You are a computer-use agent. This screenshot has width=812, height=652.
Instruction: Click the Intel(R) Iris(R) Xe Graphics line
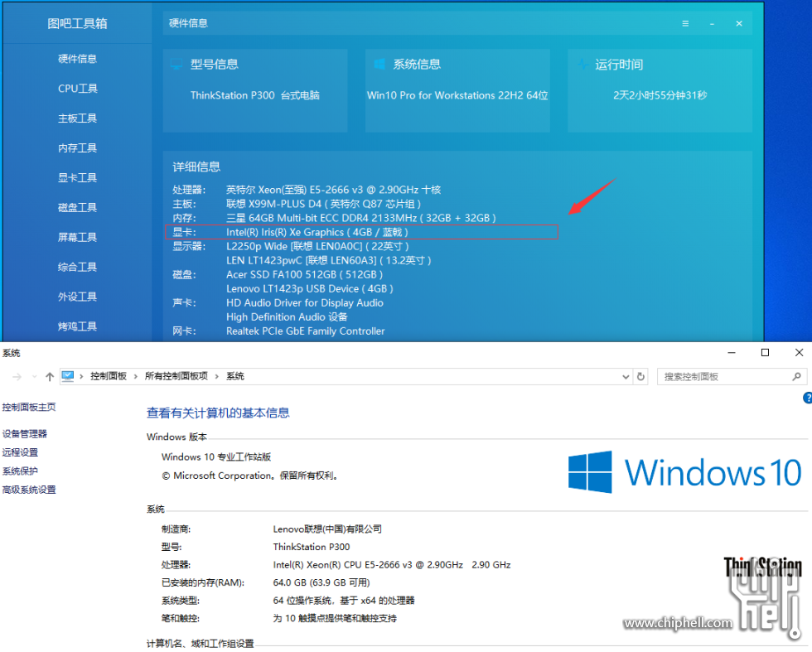(317, 232)
